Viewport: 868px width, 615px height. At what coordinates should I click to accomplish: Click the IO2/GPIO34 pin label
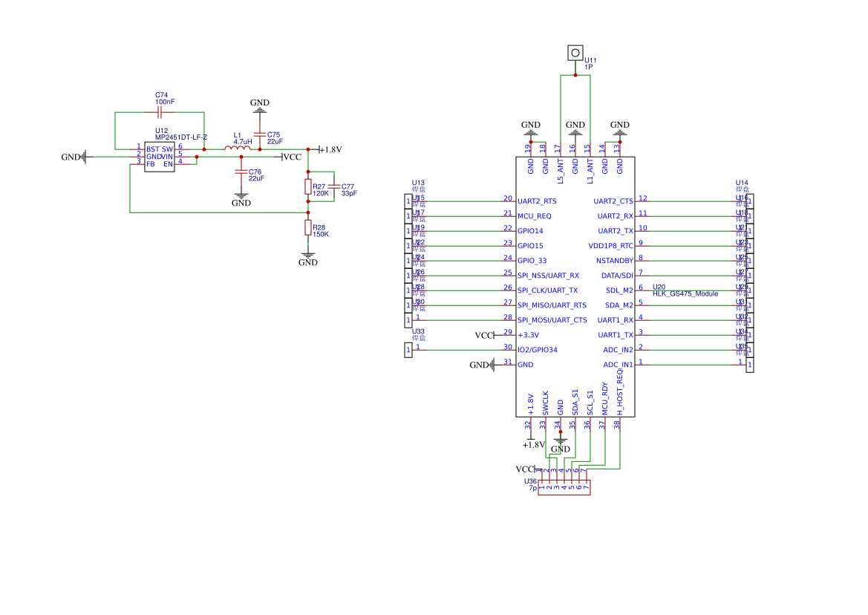coord(538,350)
